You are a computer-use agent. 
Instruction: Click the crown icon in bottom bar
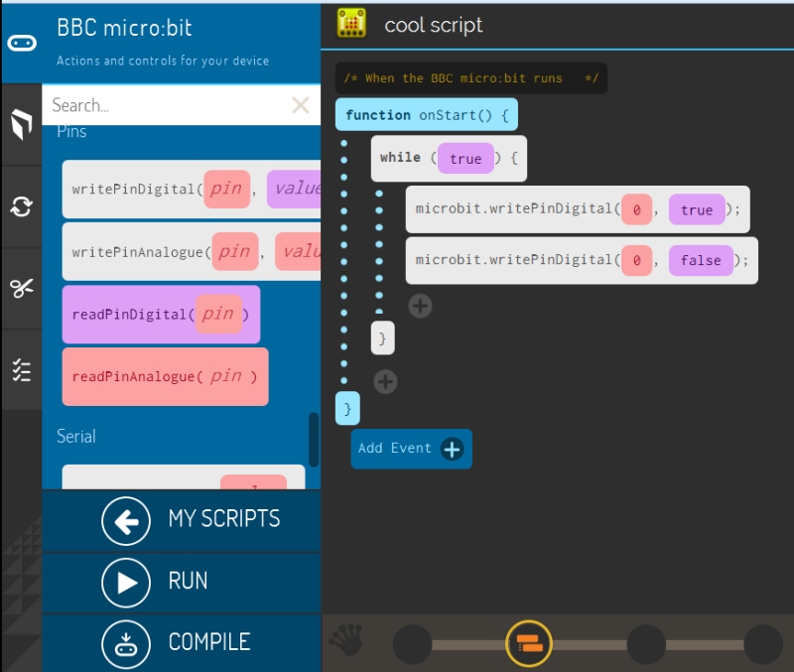pyautogui.click(x=345, y=642)
